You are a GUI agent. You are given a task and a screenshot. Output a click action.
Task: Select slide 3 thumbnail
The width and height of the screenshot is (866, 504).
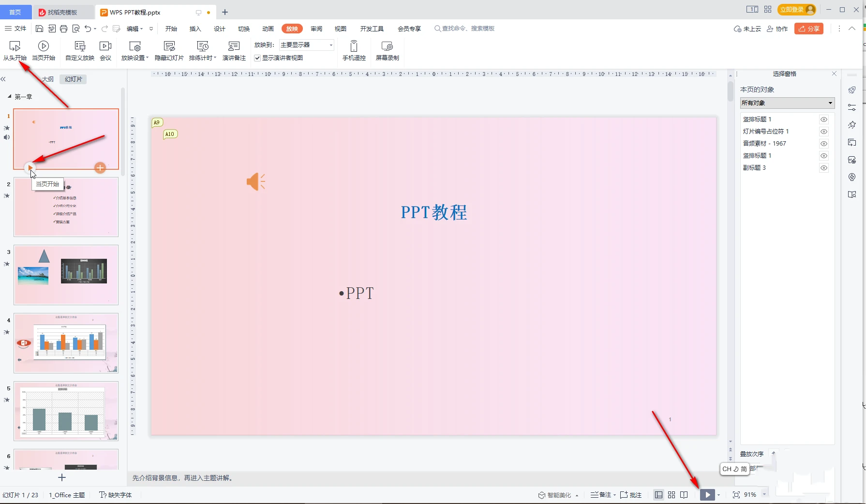(66, 275)
